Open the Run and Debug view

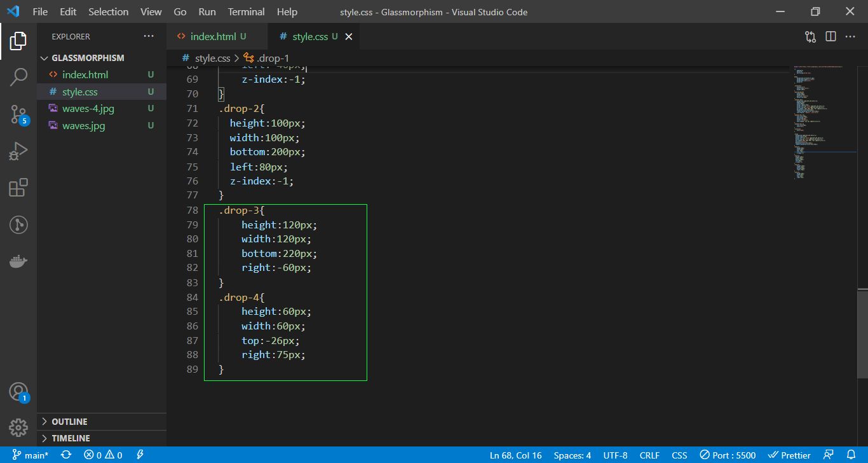point(18,151)
